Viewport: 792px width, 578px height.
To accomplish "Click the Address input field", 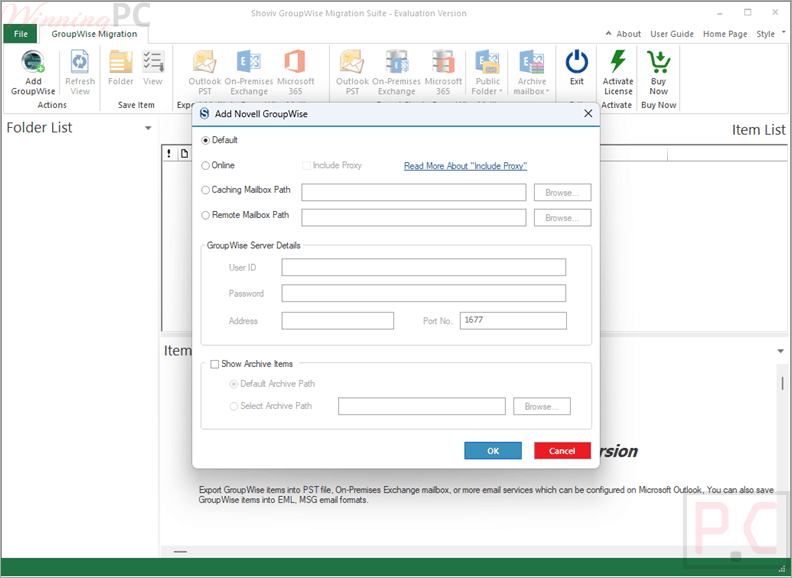I will tap(337, 321).
